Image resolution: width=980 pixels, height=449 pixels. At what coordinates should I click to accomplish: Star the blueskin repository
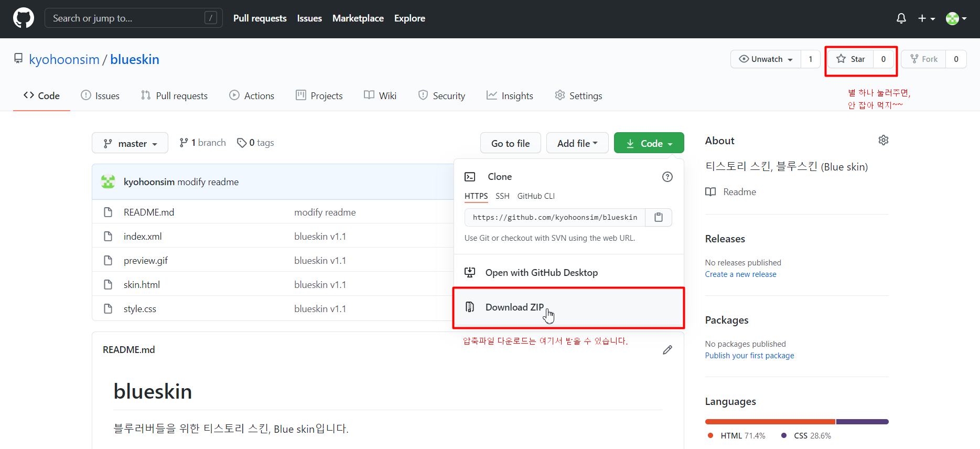850,59
